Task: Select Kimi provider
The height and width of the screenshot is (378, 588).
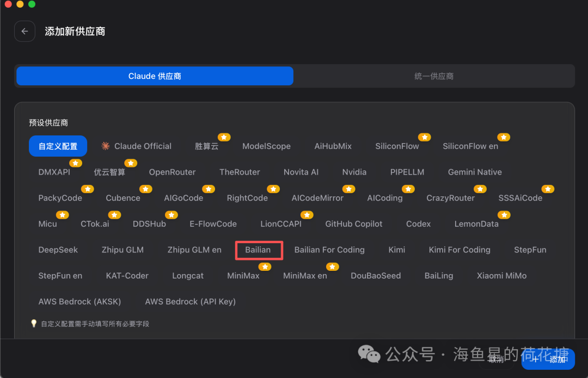Action: click(397, 250)
